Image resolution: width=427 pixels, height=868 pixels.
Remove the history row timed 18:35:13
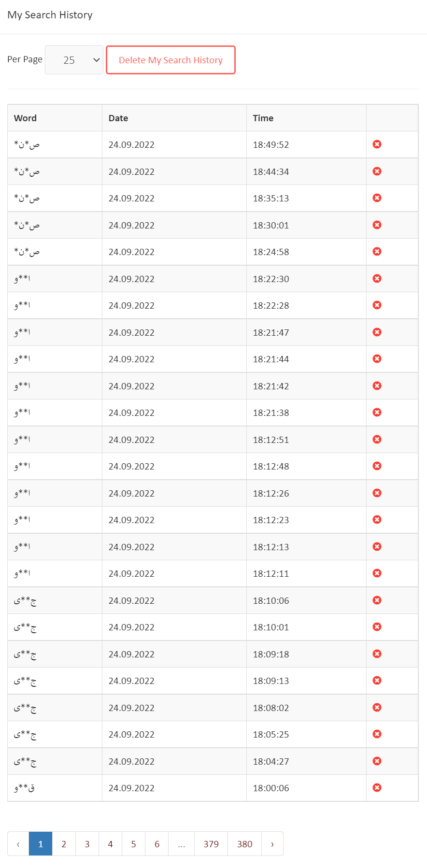point(377,198)
